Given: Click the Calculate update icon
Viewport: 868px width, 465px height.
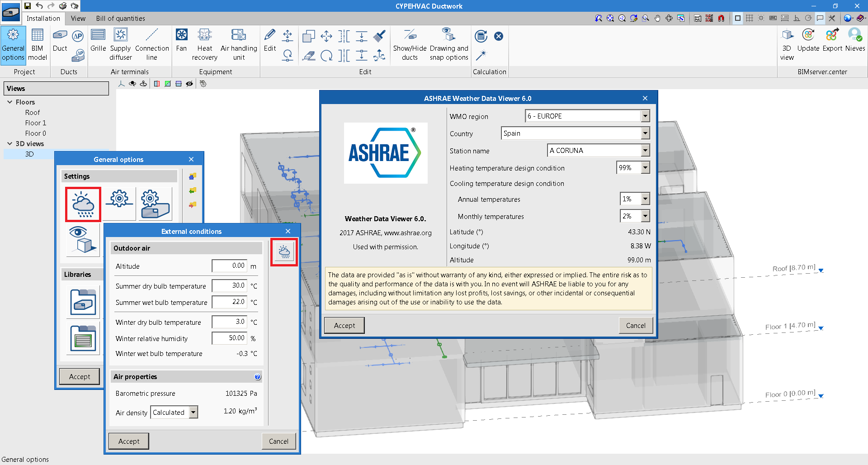Looking at the screenshot, I should point(481,36).
